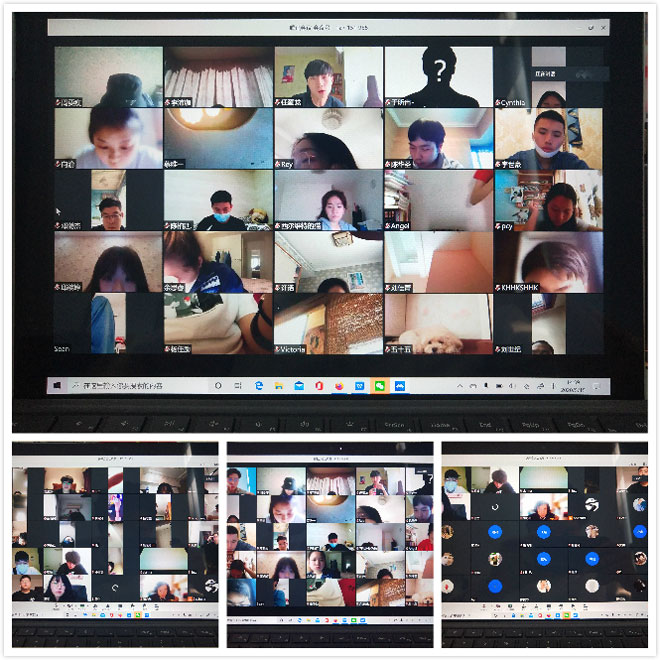
Task: Select the KHHKSHHK participant video tile
Action: pos(548,262)
